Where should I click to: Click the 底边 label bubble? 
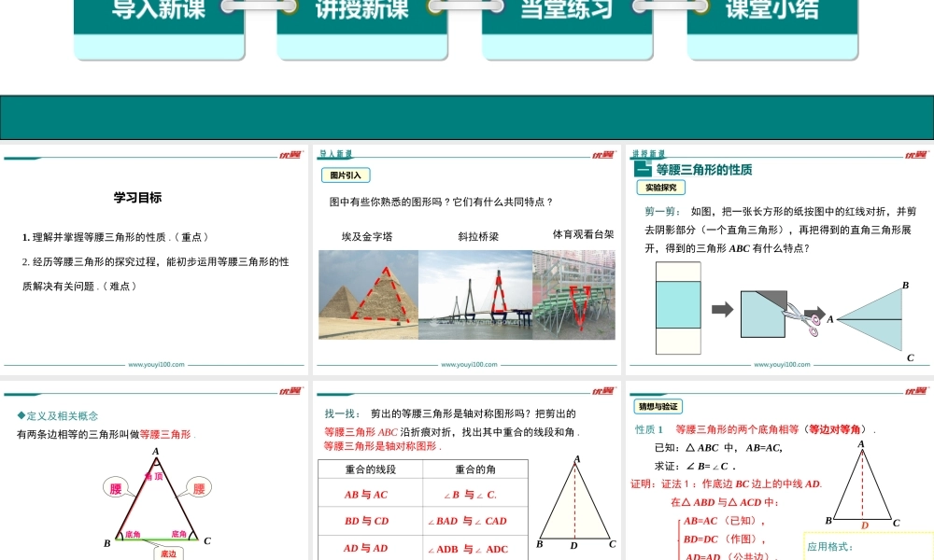tap(168, 553)
